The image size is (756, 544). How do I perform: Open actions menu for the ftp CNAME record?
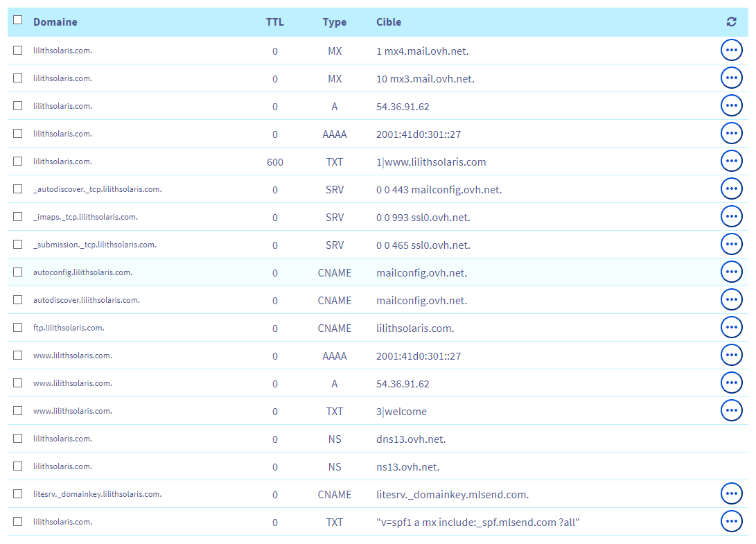pyautogui.click(x=731, y=328)
